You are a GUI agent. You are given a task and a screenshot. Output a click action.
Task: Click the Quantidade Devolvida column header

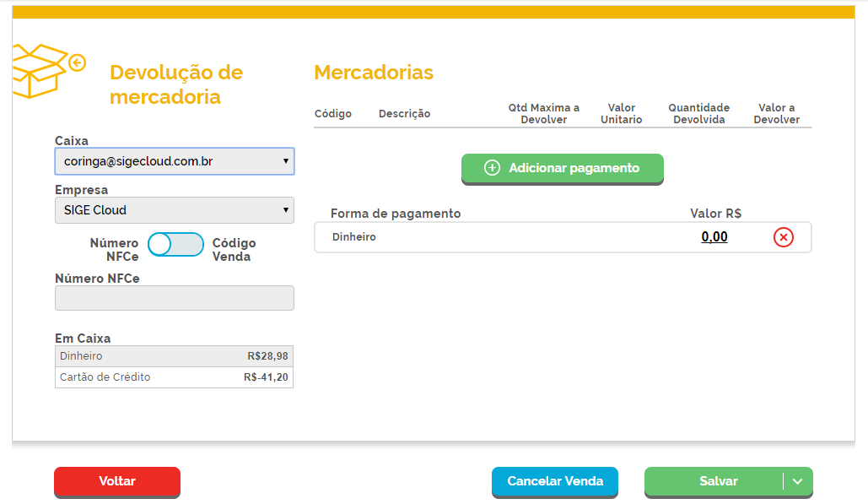click(x=698, y=113)
